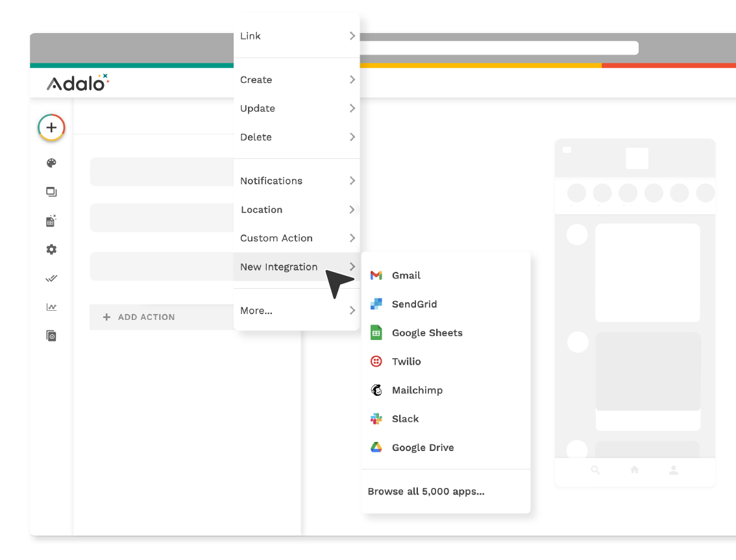Expand the Custom Action submenu arrow
This screenshot has width=736, height=560.
352,238
